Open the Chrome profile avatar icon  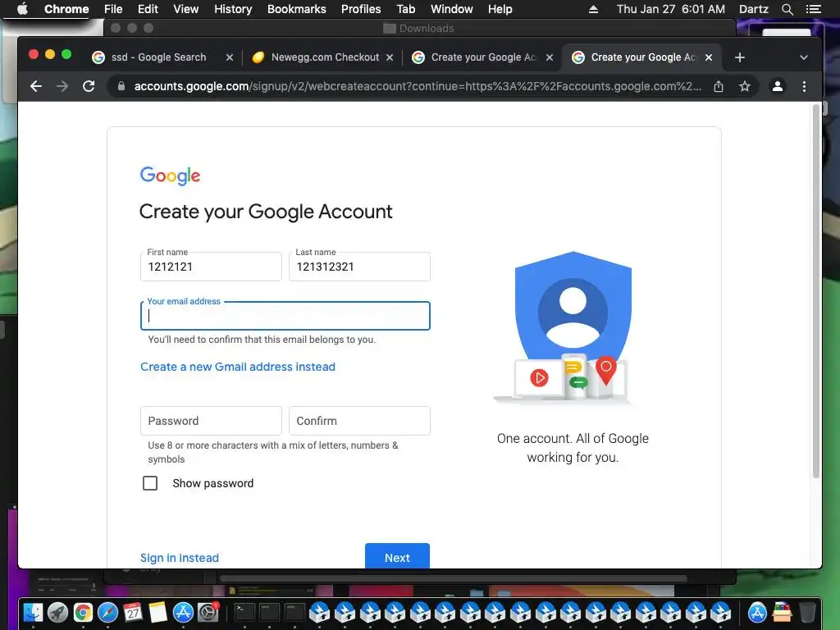(778, 86)
